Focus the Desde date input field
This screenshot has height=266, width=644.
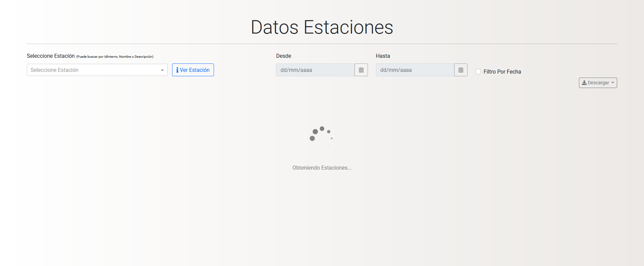coord(315,70)
